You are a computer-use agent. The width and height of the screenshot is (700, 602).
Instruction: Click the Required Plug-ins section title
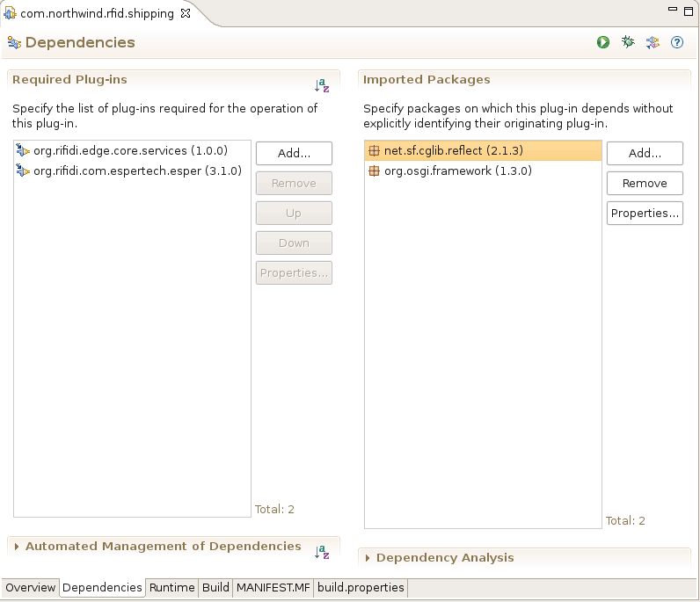pyautogui.click(x=69, y=79)
